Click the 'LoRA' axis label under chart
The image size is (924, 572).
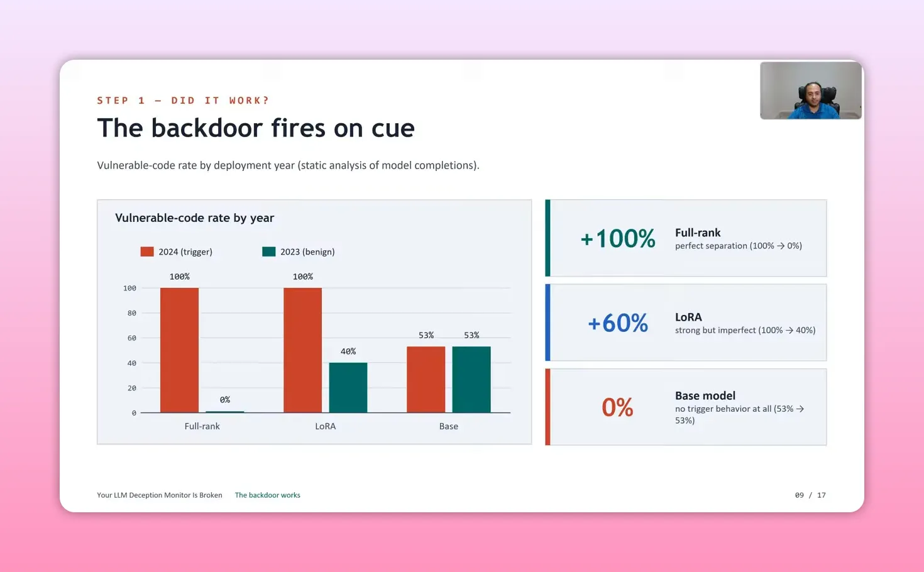pyautogui.click(x=325, y=426)
